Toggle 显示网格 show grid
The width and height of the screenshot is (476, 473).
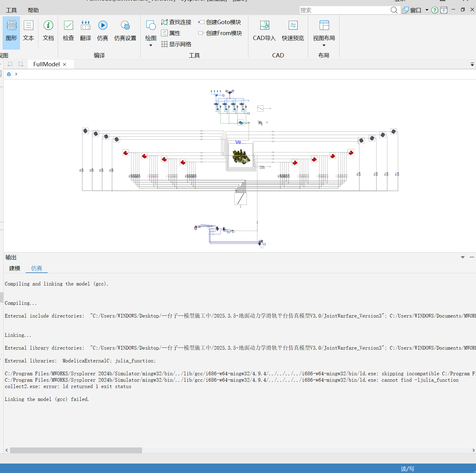pyautogui.click(x=176, y=44)
